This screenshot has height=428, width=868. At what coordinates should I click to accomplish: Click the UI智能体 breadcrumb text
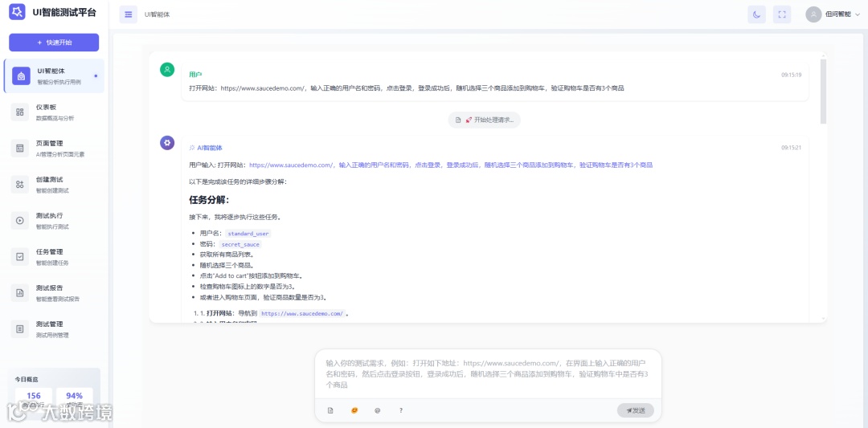(x=158, y=14)
